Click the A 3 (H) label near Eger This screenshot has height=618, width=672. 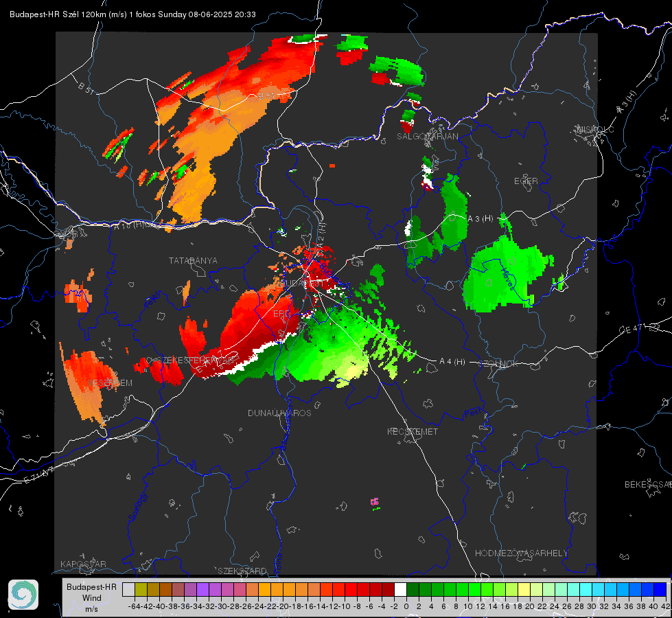[x=480, y=219]
